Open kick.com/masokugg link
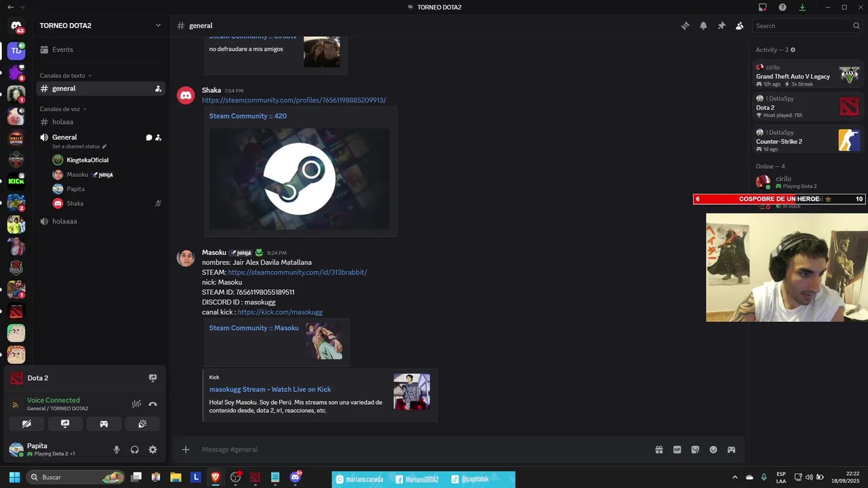The height and width of the screenshot is (488, 868). point(280,312)
